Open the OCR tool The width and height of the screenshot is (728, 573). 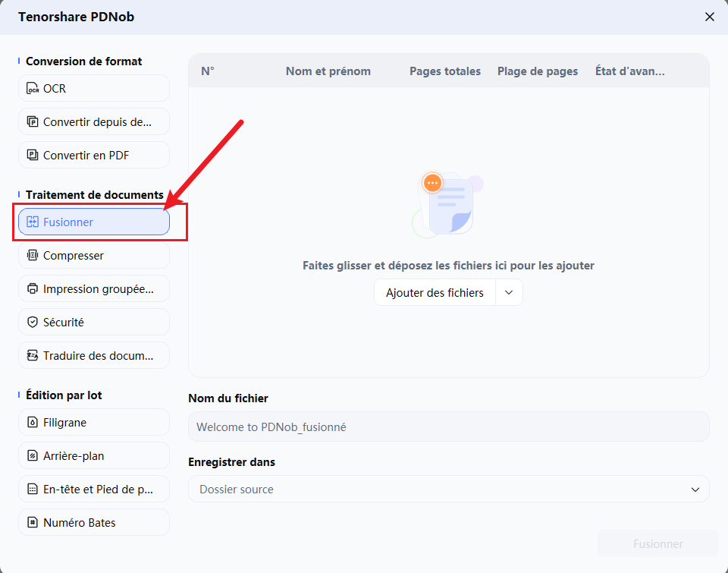[x=94, y=88]
